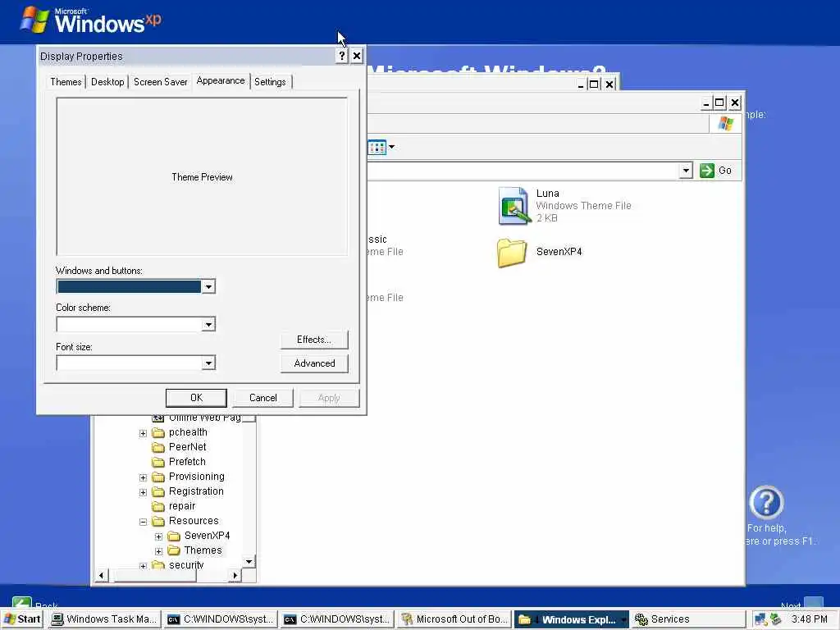Click Cancel in Display Properties
Screen dimensions: 840x630
[262, 398]
